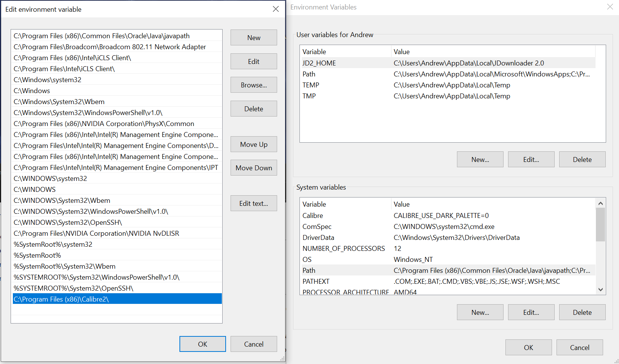Select the C:\Windows\system32 entry
Viewport: 619px width, 364px height.
117,79
